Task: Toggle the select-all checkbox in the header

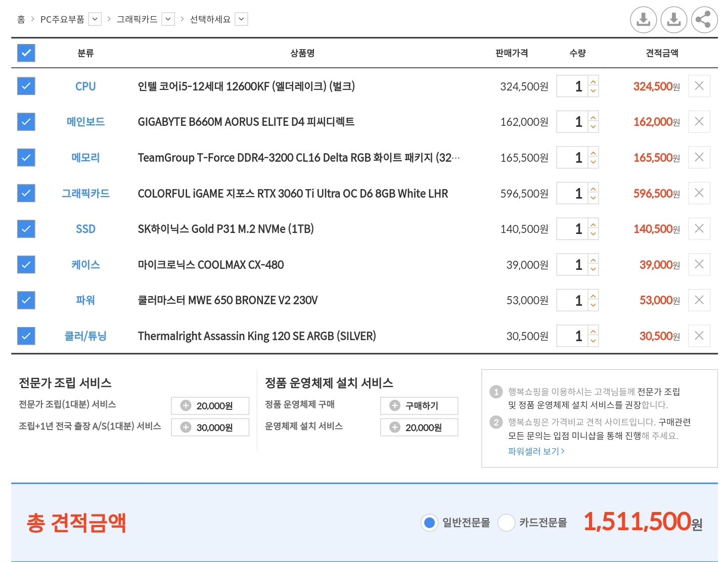Action: pos(26,53)
